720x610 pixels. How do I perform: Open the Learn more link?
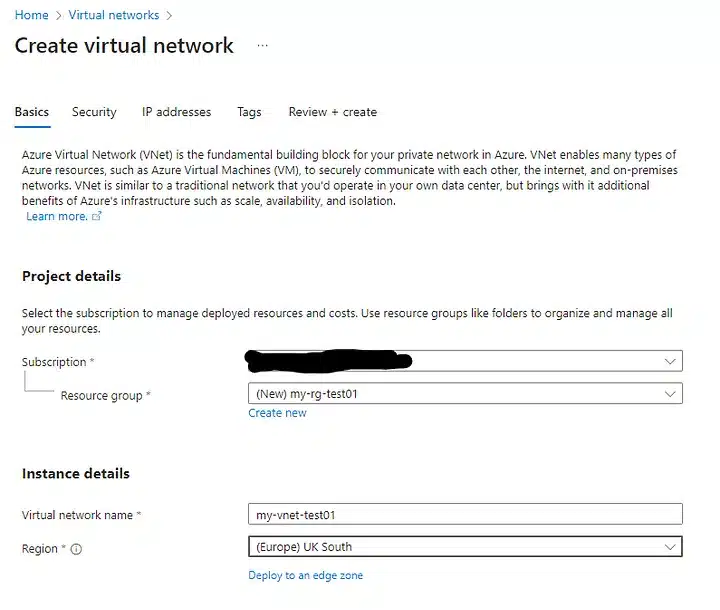57,216
